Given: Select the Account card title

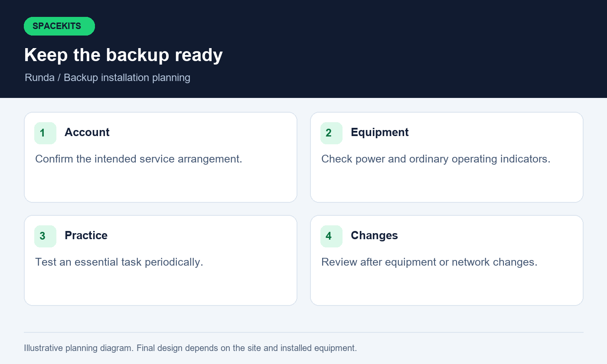Looking at the screenshot, I should (87, 132).
